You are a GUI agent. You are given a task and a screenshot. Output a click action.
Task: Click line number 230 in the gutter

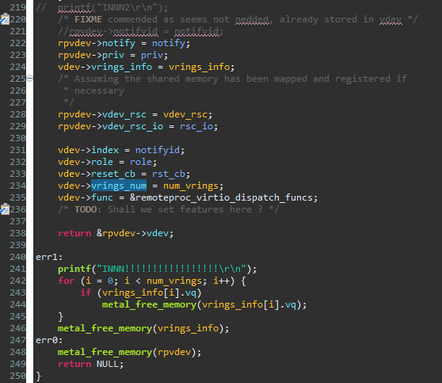click(18, 138)
